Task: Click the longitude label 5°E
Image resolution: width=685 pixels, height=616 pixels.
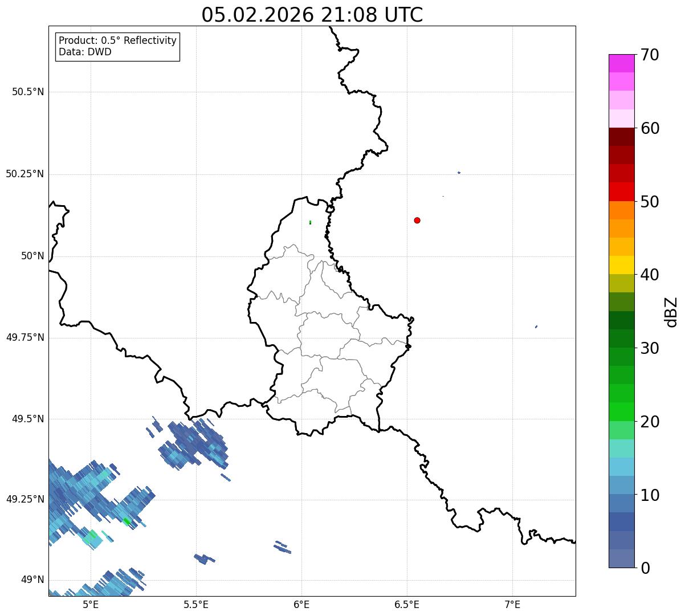Action: (91, 605)
